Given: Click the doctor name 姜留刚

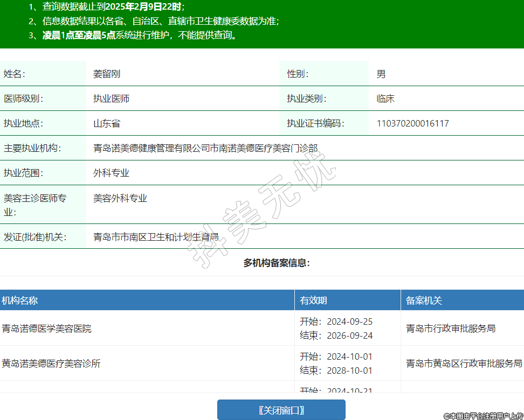Looking at the screenshot, I should point(107,74).
